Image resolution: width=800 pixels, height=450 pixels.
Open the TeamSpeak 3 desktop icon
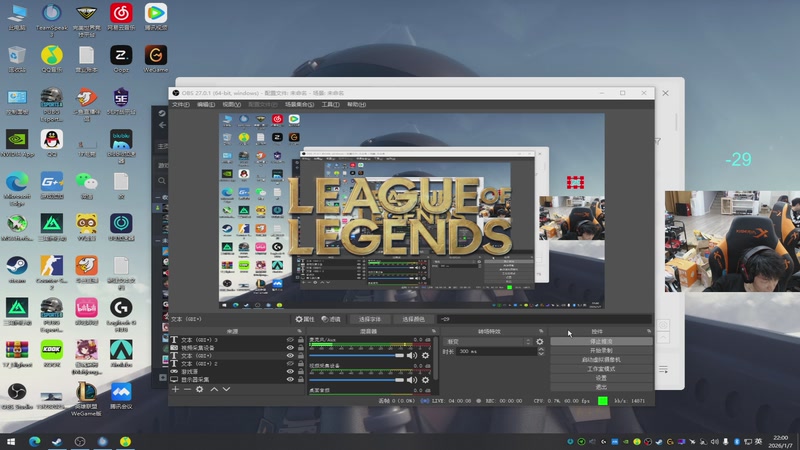pos(52,18)
